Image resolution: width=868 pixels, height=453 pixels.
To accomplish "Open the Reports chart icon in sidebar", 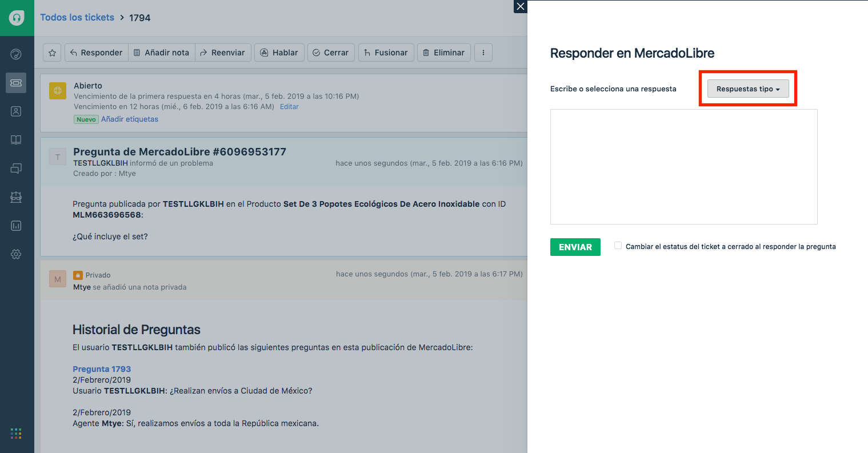I will 16,226.
